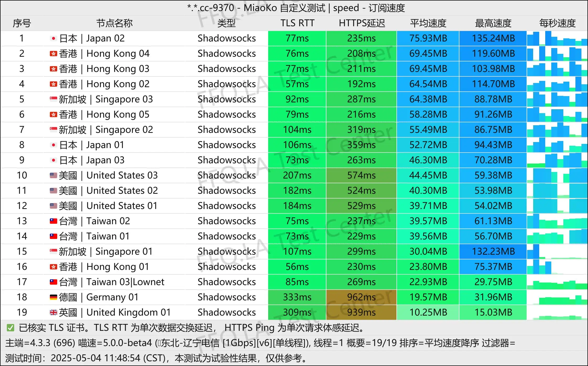
Task: Click the 333ms TLS RTT cell
Action: 297,297
